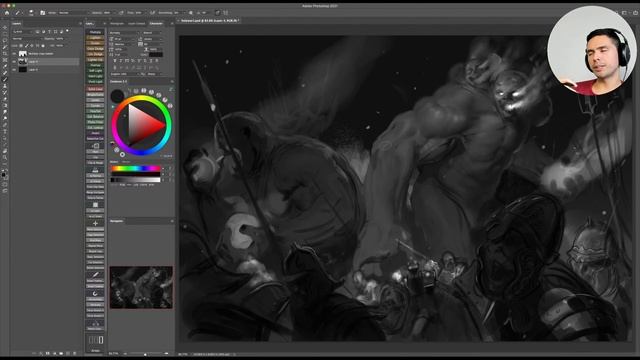Select the Crop tool

point(5,53)
